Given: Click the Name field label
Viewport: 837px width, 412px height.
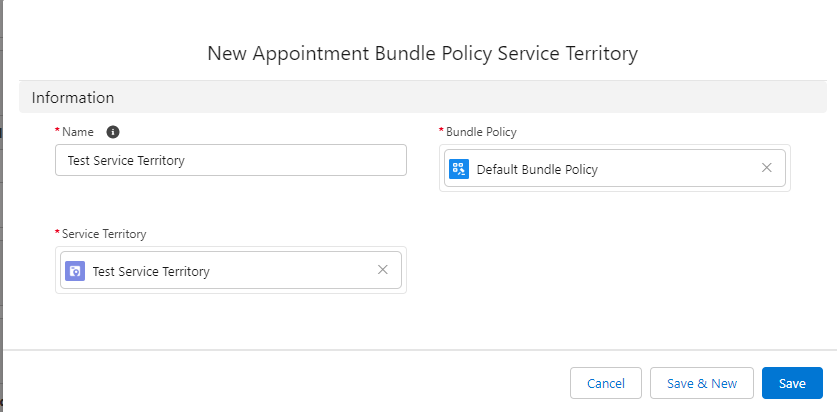Looking at the screenshot, I should tap(78, 132).
